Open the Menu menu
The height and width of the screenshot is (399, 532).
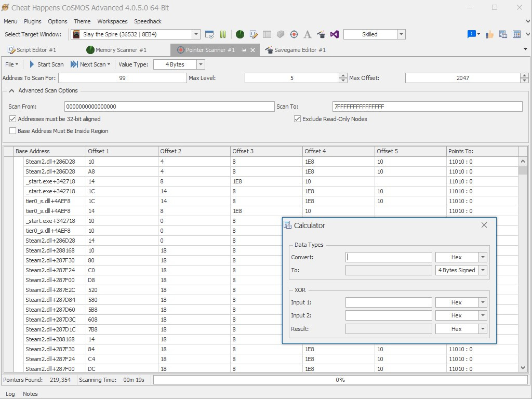10,21
